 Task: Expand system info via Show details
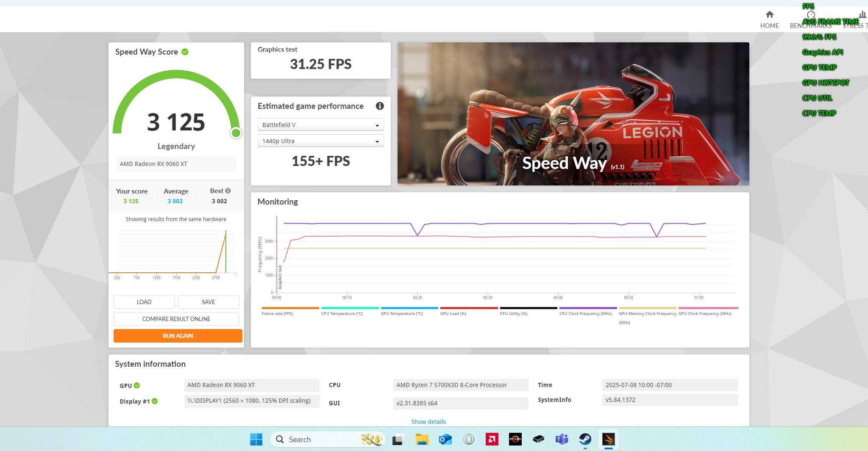(x=428, y=422)
